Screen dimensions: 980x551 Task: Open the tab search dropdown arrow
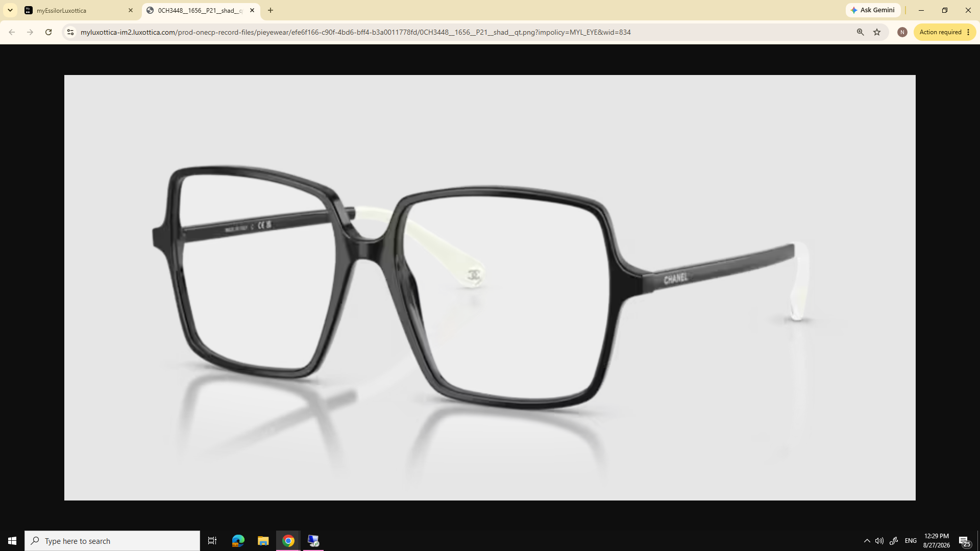click(10, 10)
